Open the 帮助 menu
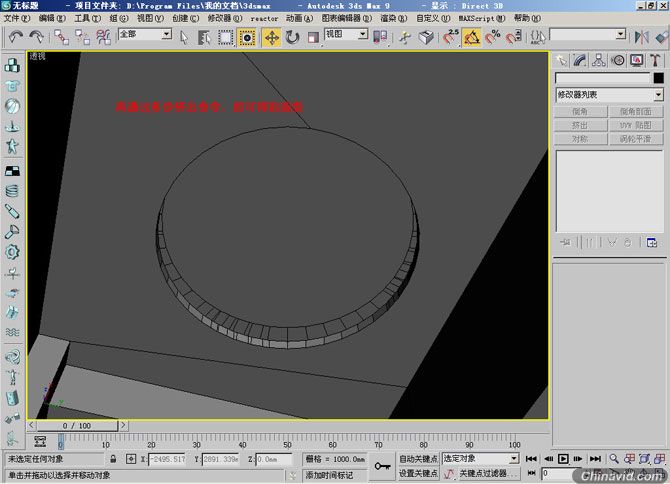This screenshot has width=670, height=484. (x=527, y=18)
